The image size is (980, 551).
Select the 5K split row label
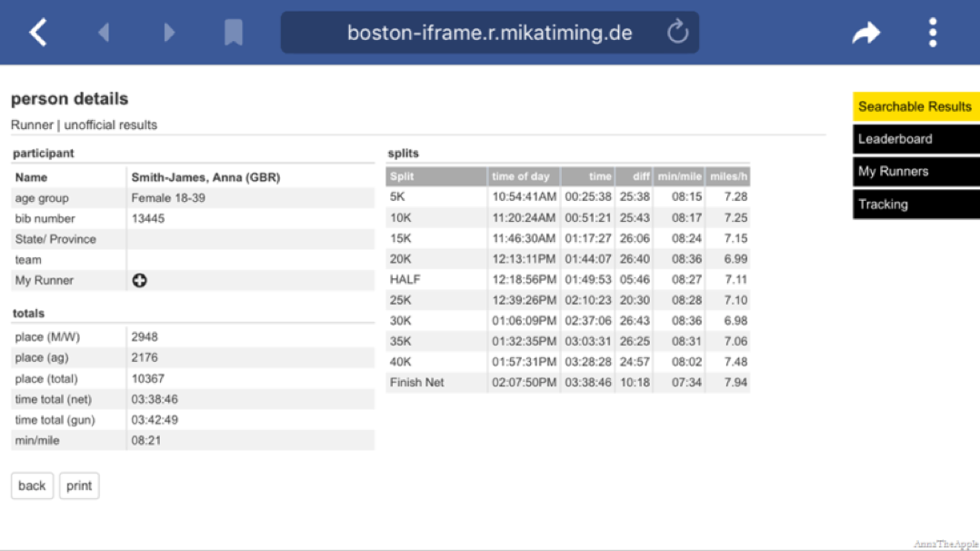pyautogui.click(x=397, y=197)
